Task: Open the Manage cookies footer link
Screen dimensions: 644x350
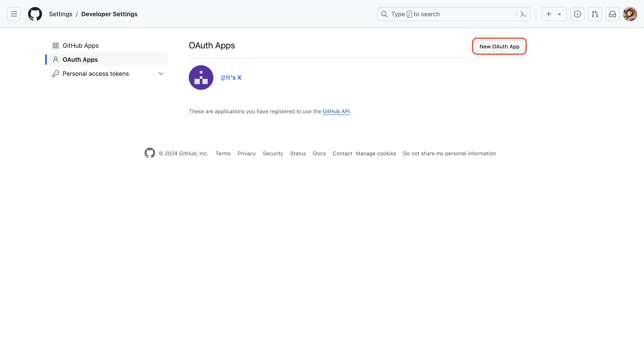Action: click(x=376, y=153)
